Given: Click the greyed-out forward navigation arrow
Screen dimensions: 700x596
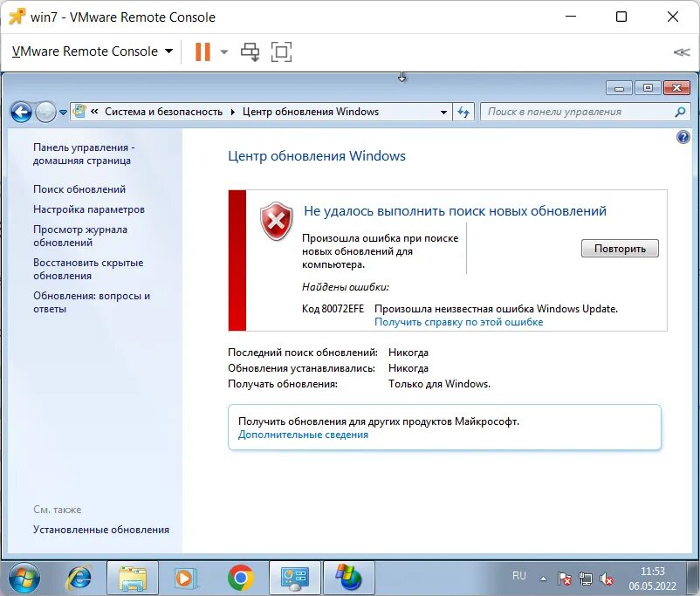Looking at the screenshot, I should [45, 112].
